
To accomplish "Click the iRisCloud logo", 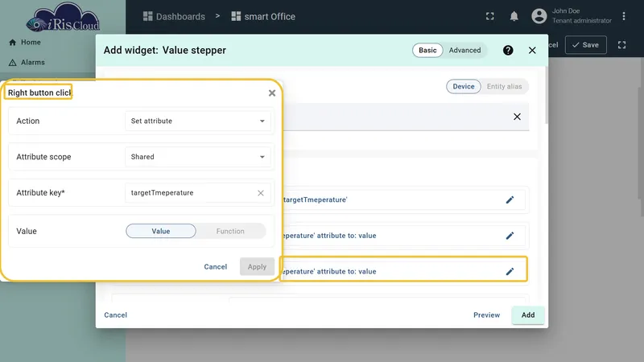I will [x=63, y=18].
